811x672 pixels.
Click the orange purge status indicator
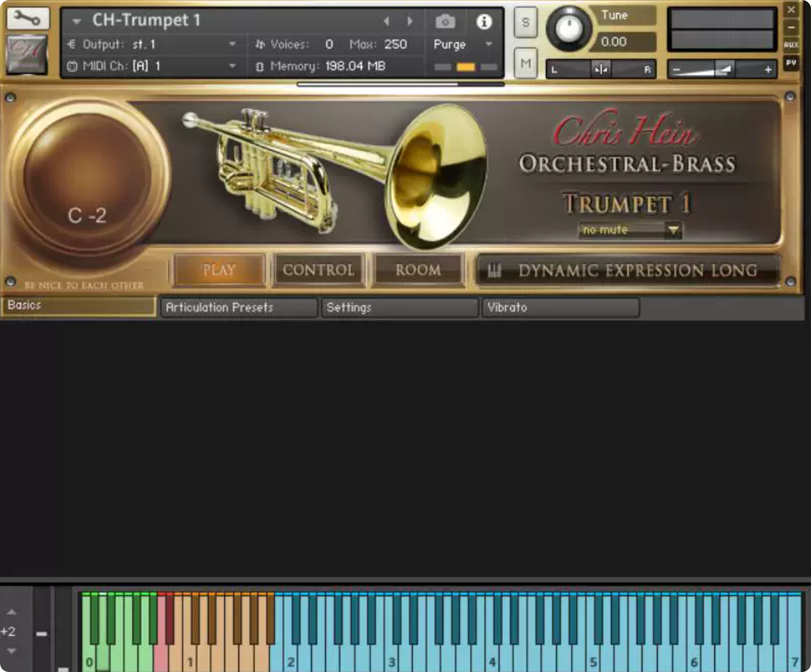click(466, 67)
